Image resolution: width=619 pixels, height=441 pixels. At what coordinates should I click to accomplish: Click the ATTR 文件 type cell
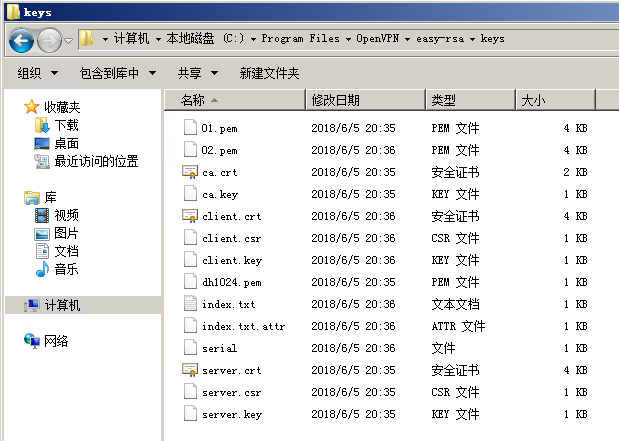[458, 326]
